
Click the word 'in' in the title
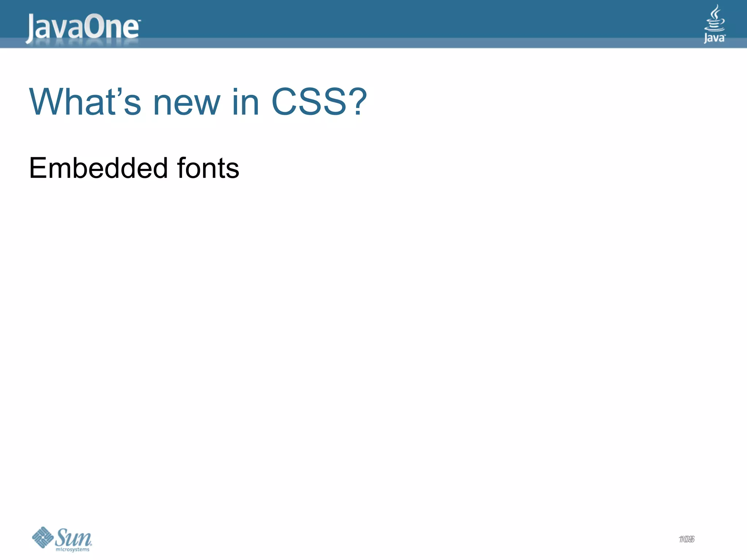(x=246, y=102)
